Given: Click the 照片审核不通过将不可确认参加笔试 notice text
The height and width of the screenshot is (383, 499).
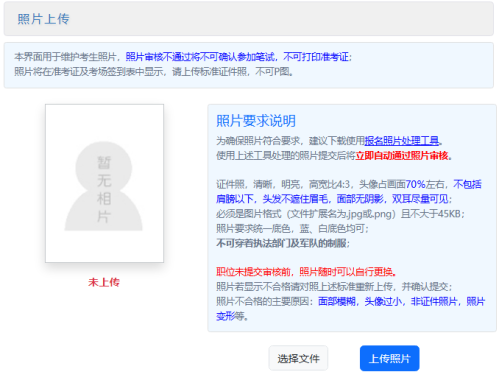Looking at the screenshot, I should [201, 57].
